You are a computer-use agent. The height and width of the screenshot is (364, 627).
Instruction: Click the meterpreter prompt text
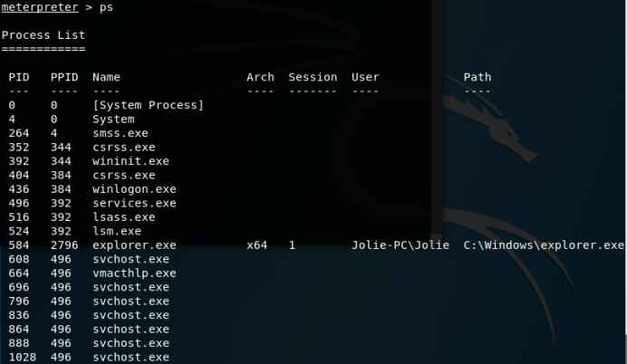coord(40,7)
